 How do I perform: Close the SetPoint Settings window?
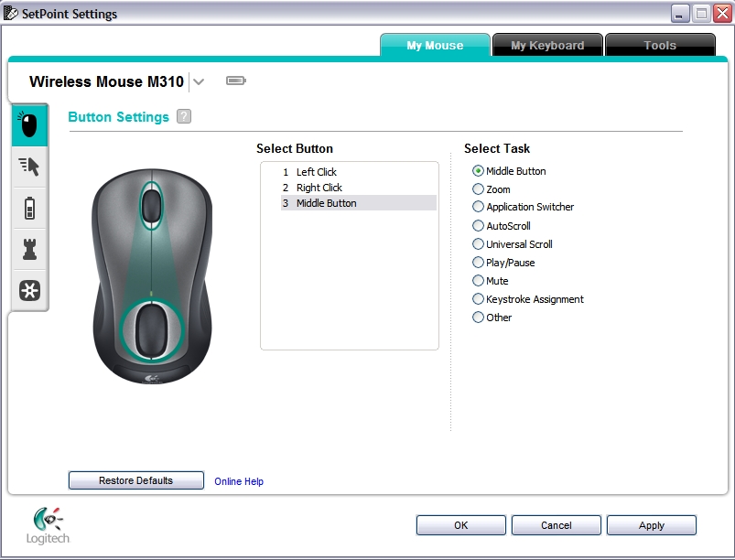(722, 14)
